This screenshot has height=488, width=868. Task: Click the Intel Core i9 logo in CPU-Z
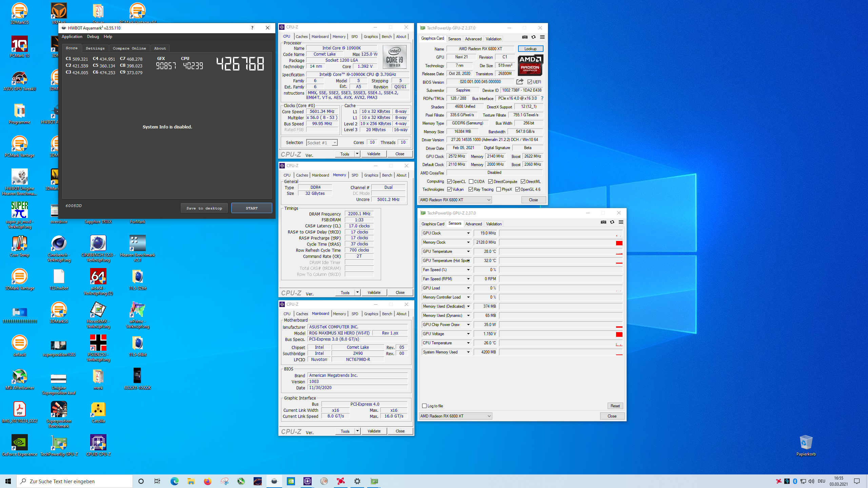(x=394, y=57)
